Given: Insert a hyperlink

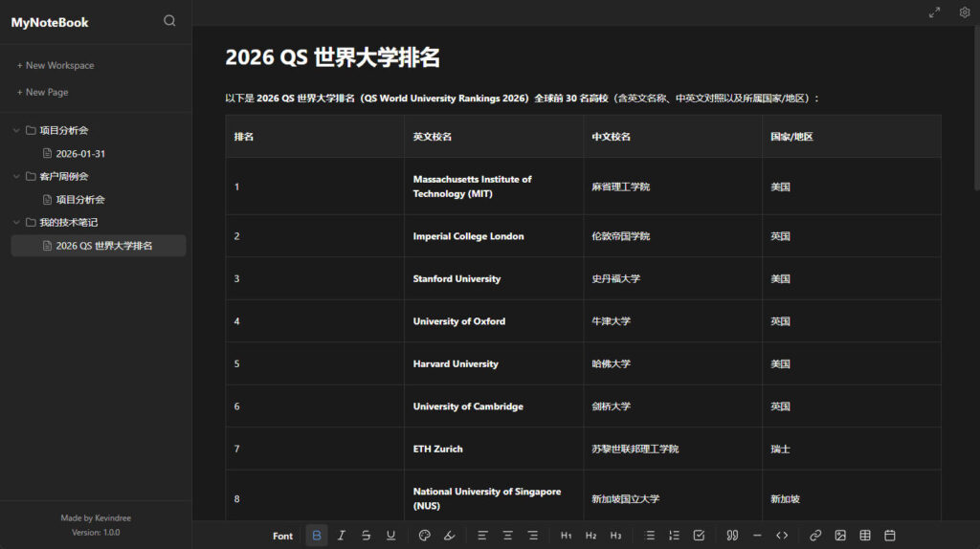Looking at the screenshot, I should coord(815,536).
